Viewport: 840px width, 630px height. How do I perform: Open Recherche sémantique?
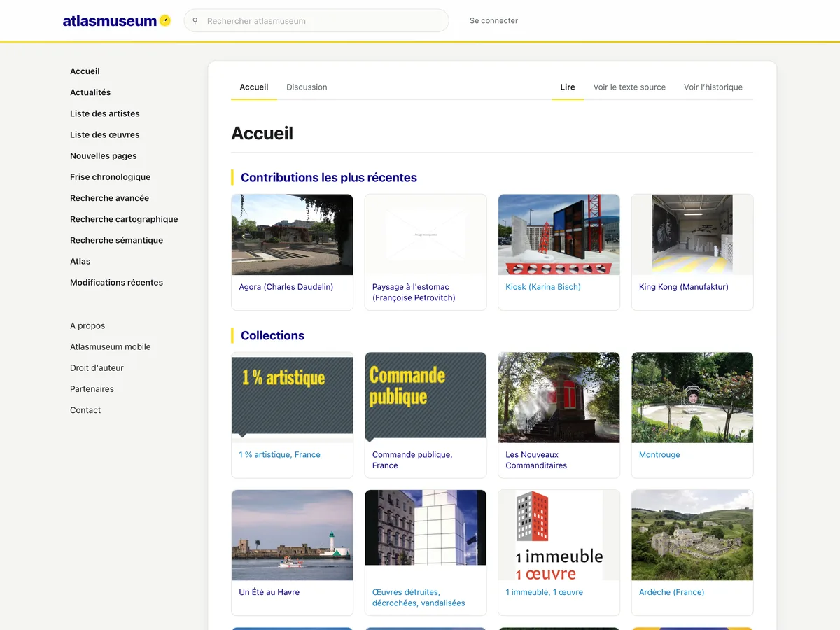(x=117, y=240)
